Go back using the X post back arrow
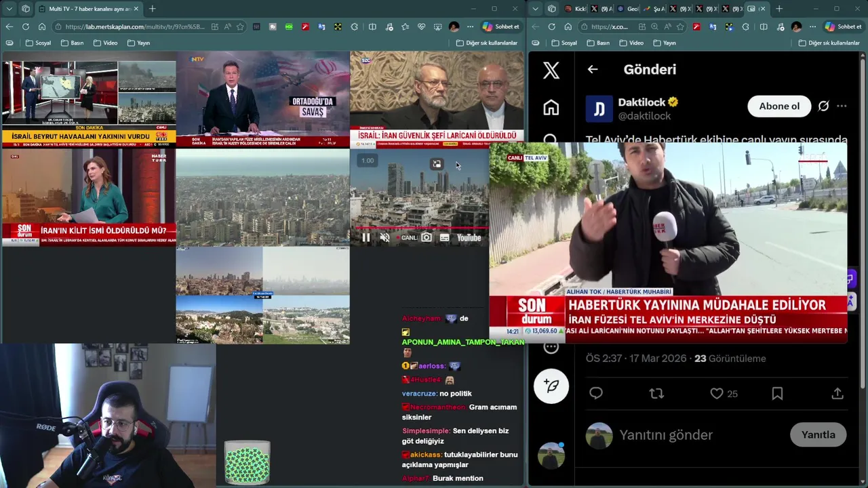 coord(593,69)
